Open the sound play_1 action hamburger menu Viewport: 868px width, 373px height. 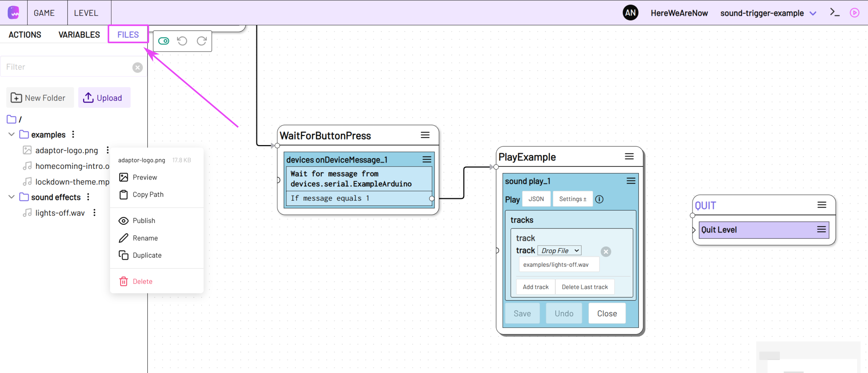(631, 181)
